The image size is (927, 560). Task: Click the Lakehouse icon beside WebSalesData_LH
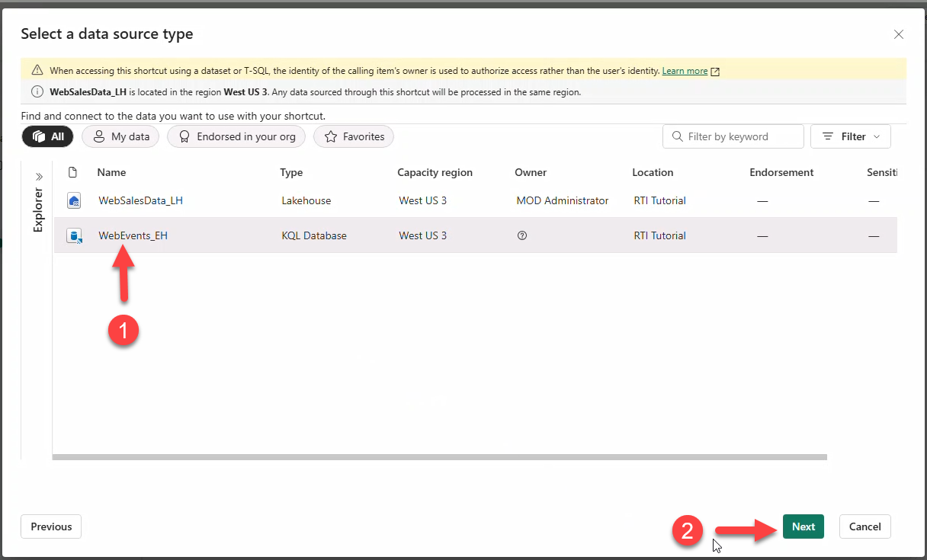click(x=73, y=200)
